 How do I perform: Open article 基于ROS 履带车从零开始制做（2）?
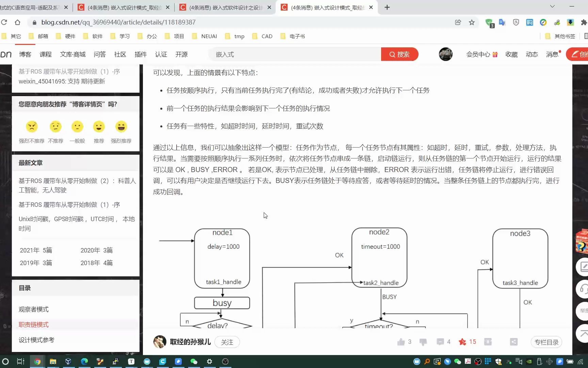77,185
